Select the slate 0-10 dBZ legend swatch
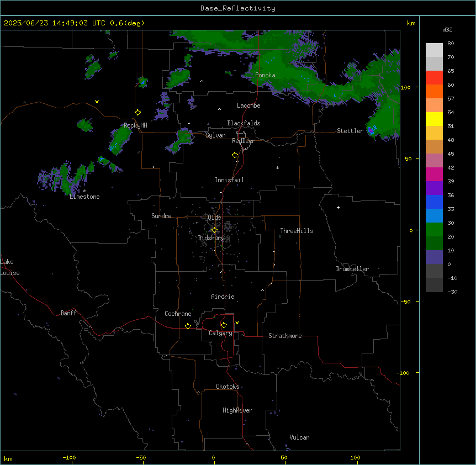 tap(434, 257)
